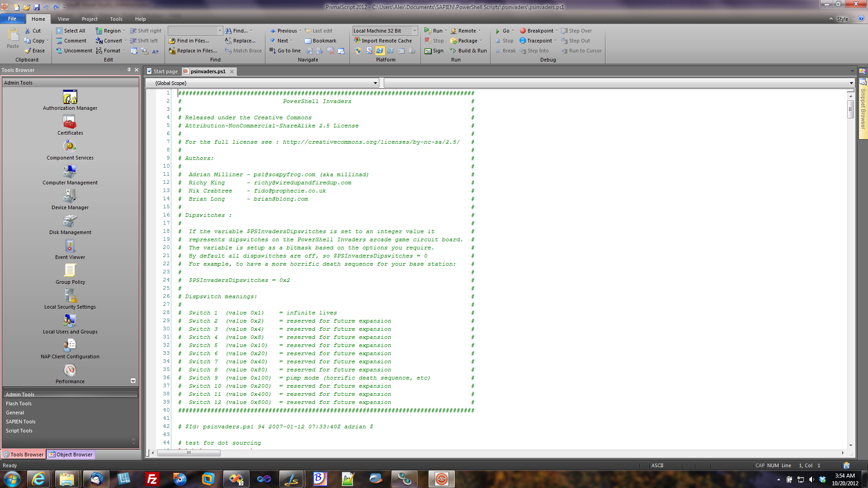This screenshot has width=868, height=488.
Task: Toggle Bookmark on current line
Action: tap(320, 41)
